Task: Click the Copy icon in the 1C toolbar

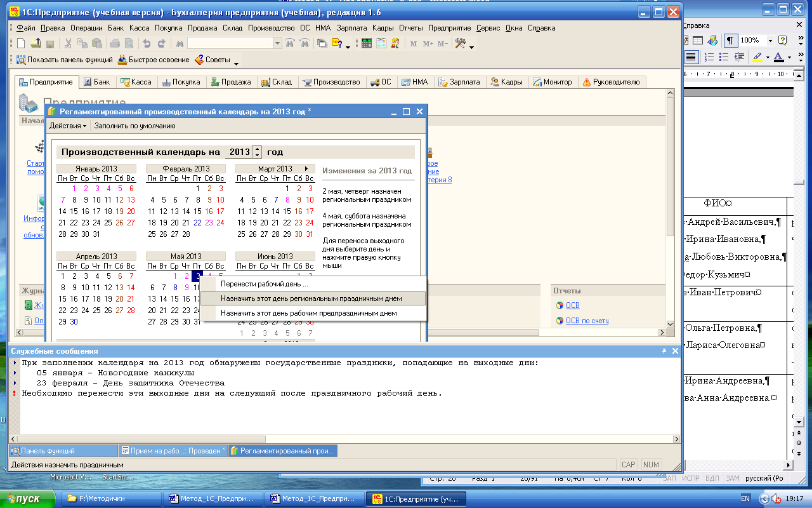Action: point(82,43)
